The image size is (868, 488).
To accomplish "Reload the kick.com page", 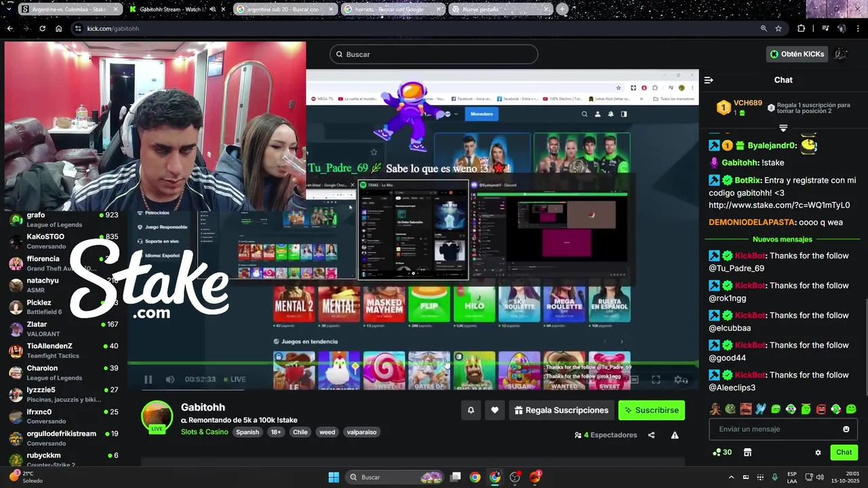I will (42, 28).
